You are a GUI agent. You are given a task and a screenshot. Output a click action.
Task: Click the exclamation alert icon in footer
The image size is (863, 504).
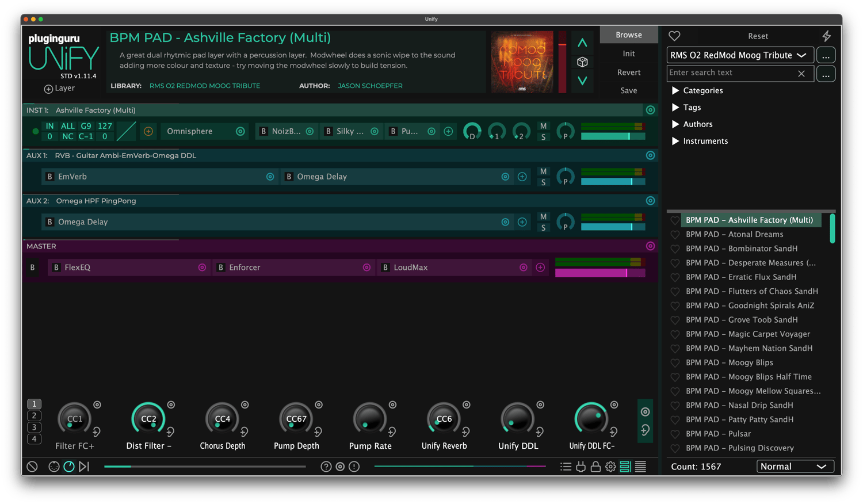(354, 467)
